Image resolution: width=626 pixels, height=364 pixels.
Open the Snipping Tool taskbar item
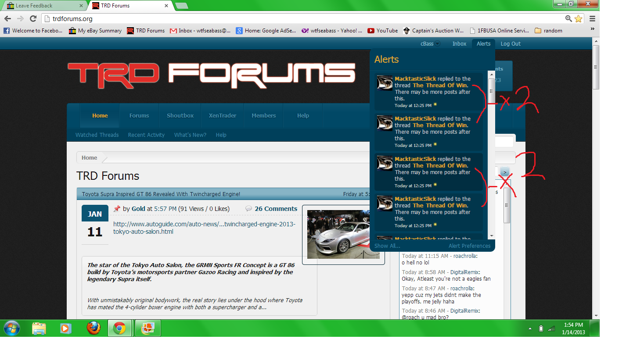(147, 328)
